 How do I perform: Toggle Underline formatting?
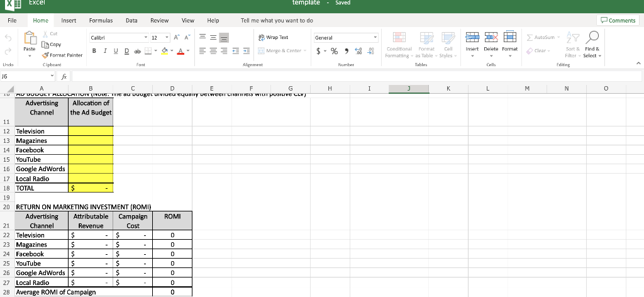116,50
